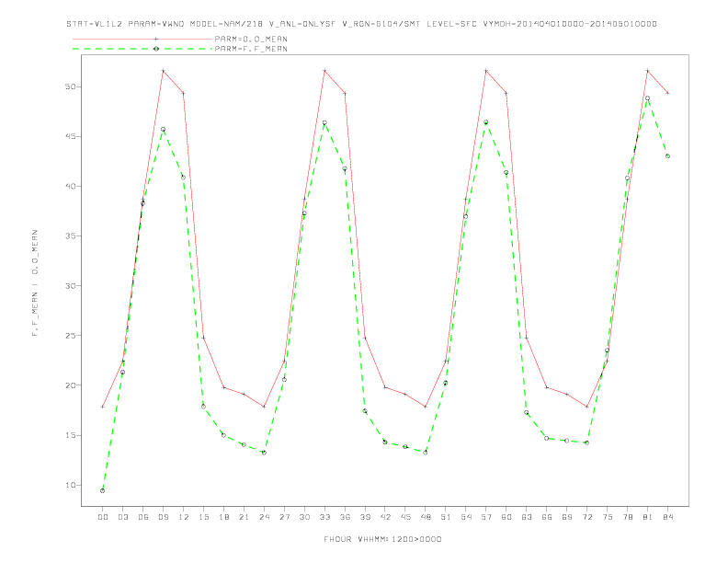The width and height of the screenshot is (728, 563).
Task: Click y-axis tick label 45
Action: pos(70,136)
